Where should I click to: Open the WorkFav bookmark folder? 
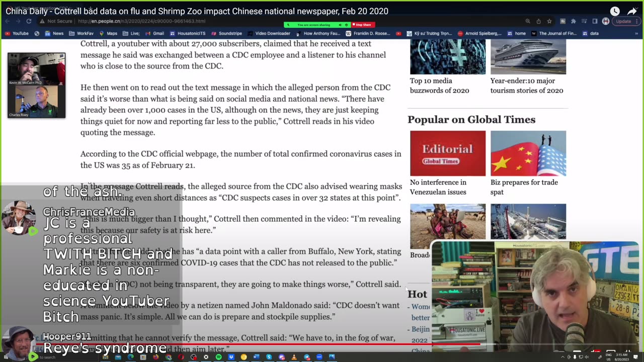pos(81,34)
